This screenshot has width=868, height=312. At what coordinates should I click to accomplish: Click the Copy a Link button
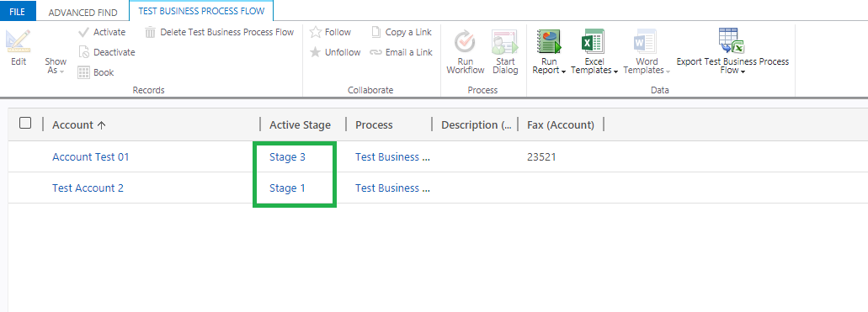[402, 32]
